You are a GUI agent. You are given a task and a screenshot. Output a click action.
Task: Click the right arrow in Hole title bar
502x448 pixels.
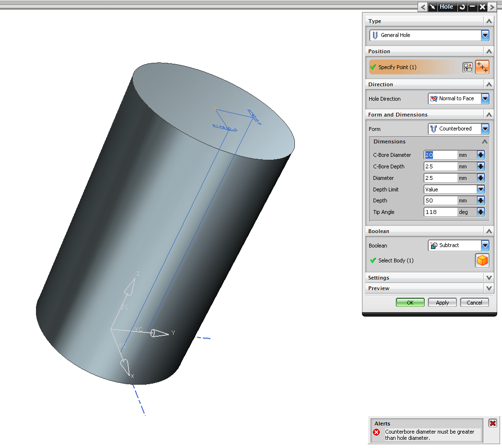(x=492, y=7)
